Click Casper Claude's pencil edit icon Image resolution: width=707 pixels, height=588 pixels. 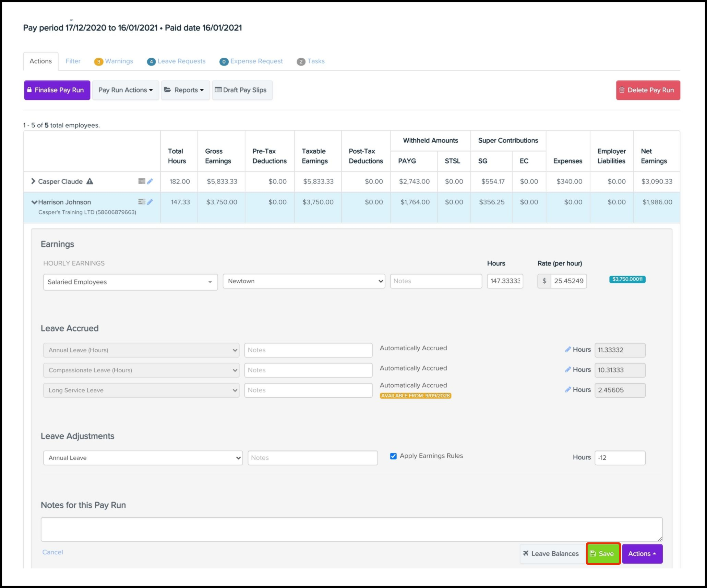(150, 181)
